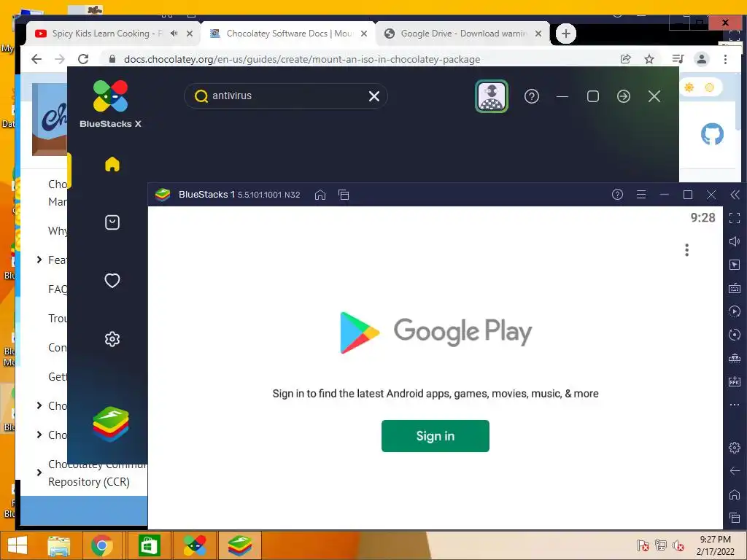Mute the Spicy Kids tab audio icon

click(x=174, y=34)
